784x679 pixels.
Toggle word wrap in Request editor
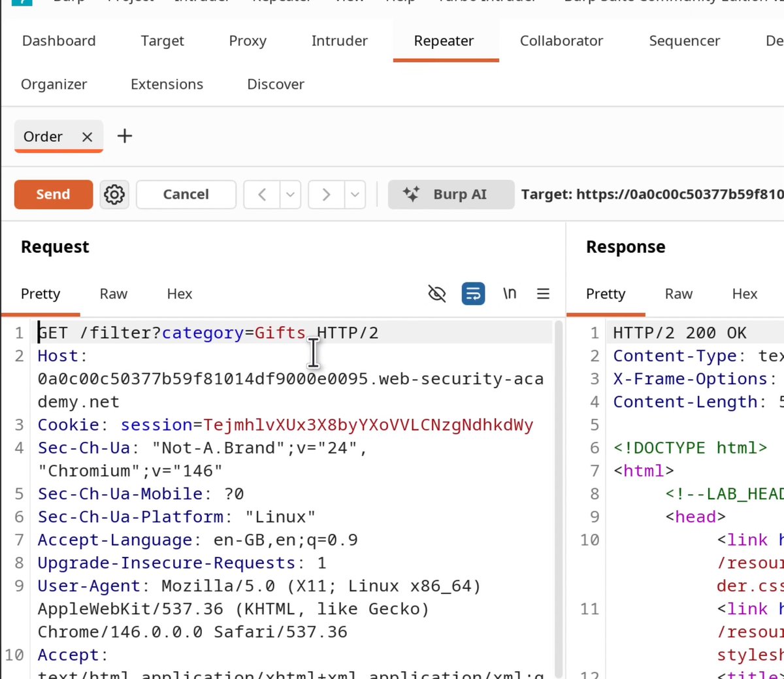473,294
